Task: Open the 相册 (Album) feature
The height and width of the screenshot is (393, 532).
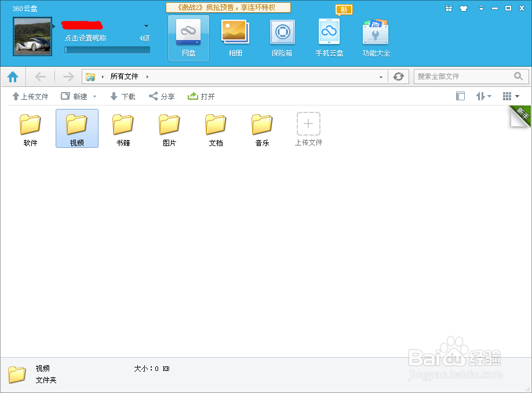Action: 235,36
